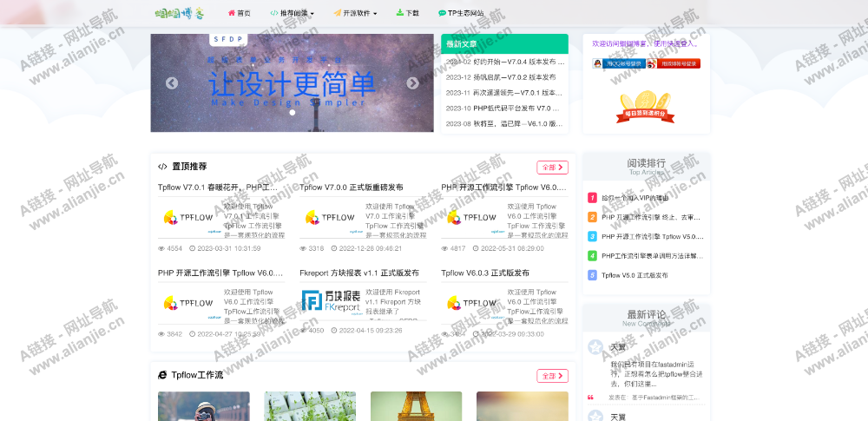Viewport: 868px width, 421px height.
Task: Open the second-row PHP 开源工作流引擎 Tpflow V6.0 post
Action: click(x=221, y=273)
